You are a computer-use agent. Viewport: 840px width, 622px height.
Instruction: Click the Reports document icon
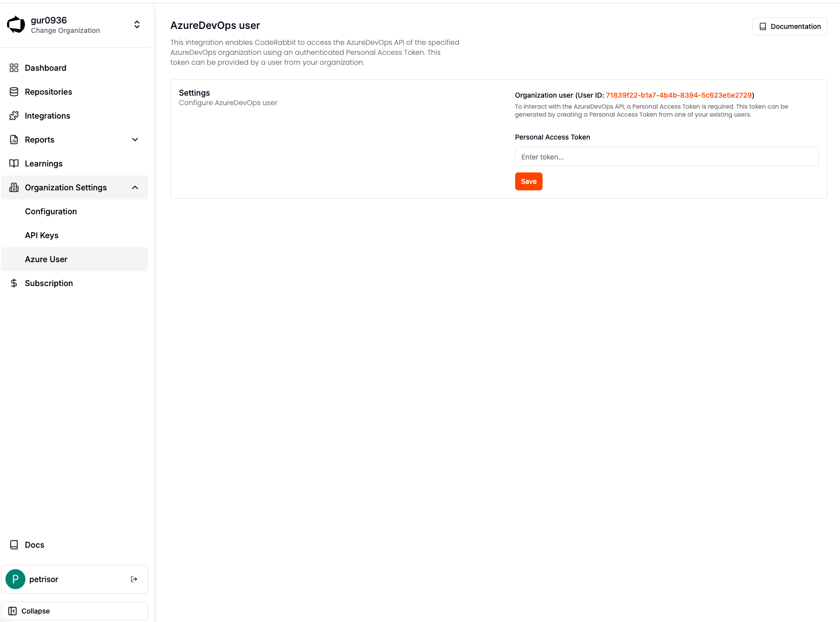14,140
